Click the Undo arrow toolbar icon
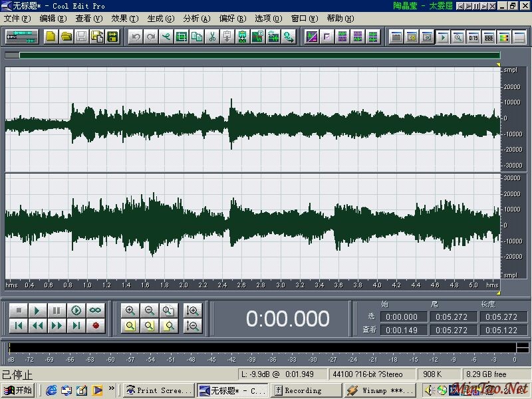 pos(136,37)
